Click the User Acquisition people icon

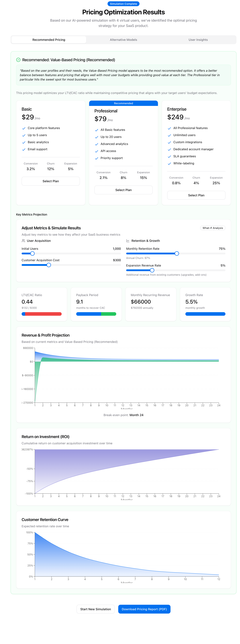pos(23,241)
